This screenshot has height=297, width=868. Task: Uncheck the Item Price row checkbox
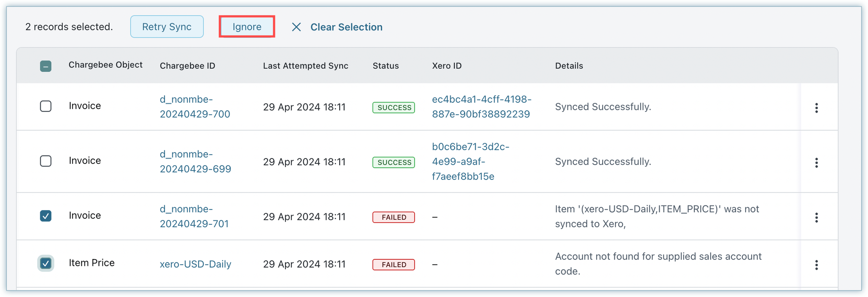click(46, 263)
